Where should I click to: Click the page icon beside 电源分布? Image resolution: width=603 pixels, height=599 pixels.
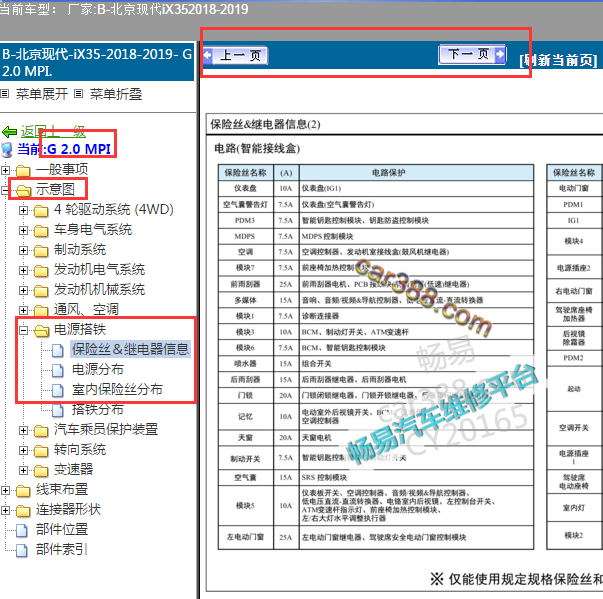point(58,370)
